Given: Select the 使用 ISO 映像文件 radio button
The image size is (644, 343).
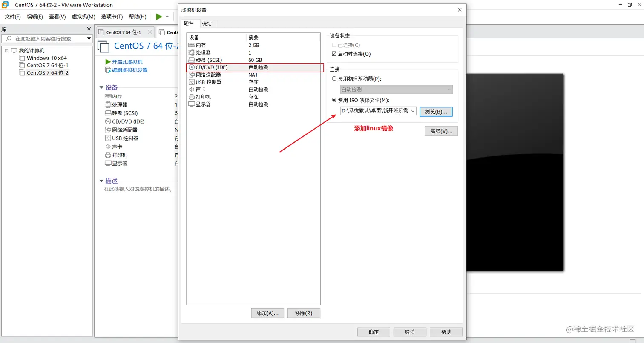Looking at the screenshot, I should [334, 100].
